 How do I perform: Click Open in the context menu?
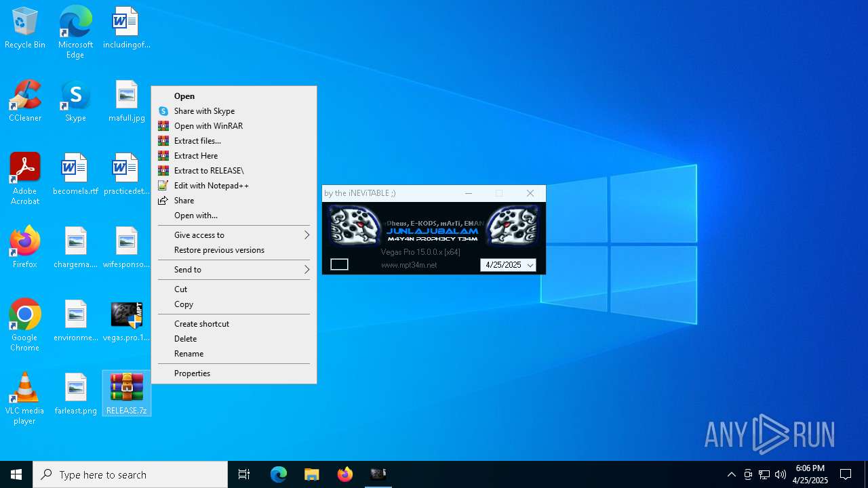pos(234,96)
